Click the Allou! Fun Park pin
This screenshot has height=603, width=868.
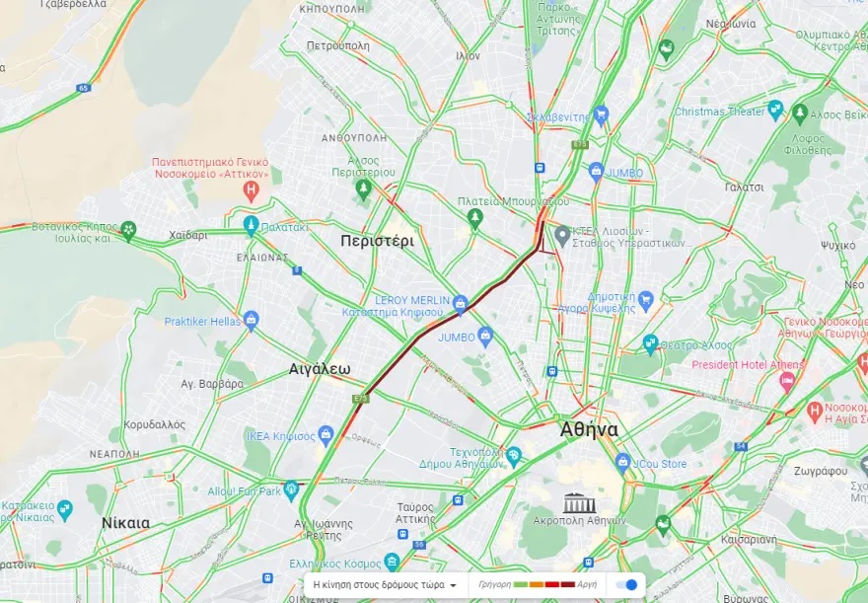tap(291, 490)
